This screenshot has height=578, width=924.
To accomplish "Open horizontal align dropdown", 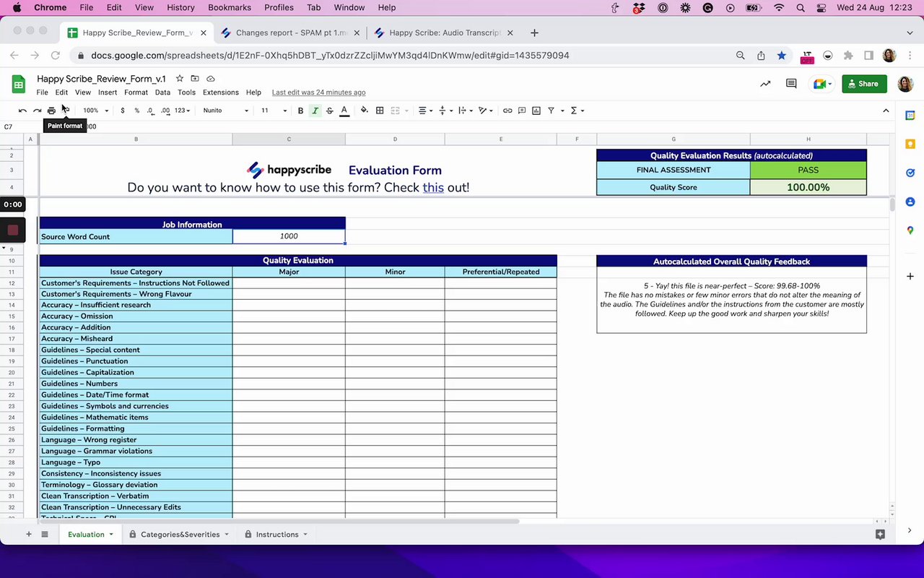I will 426,111.
